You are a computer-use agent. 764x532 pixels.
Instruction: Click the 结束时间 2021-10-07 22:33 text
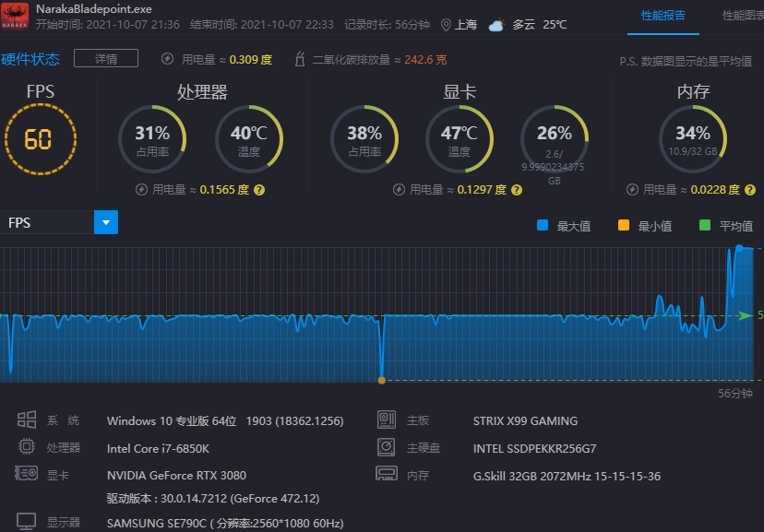(x=262, y=25)
